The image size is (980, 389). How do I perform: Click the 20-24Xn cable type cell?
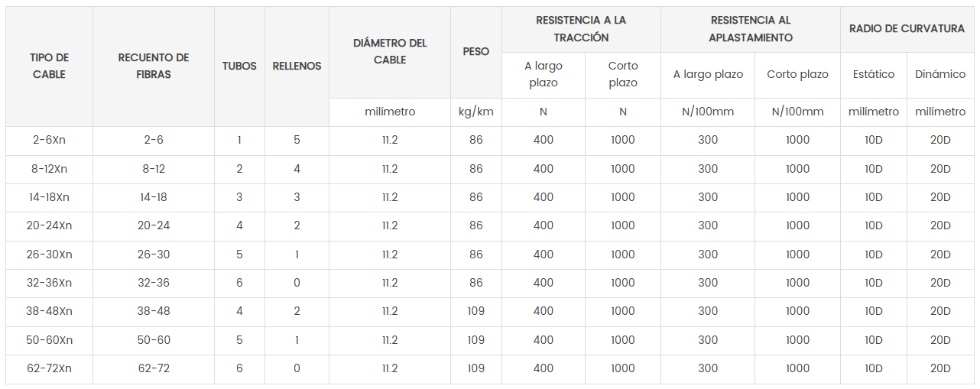(x=49, y=226)
